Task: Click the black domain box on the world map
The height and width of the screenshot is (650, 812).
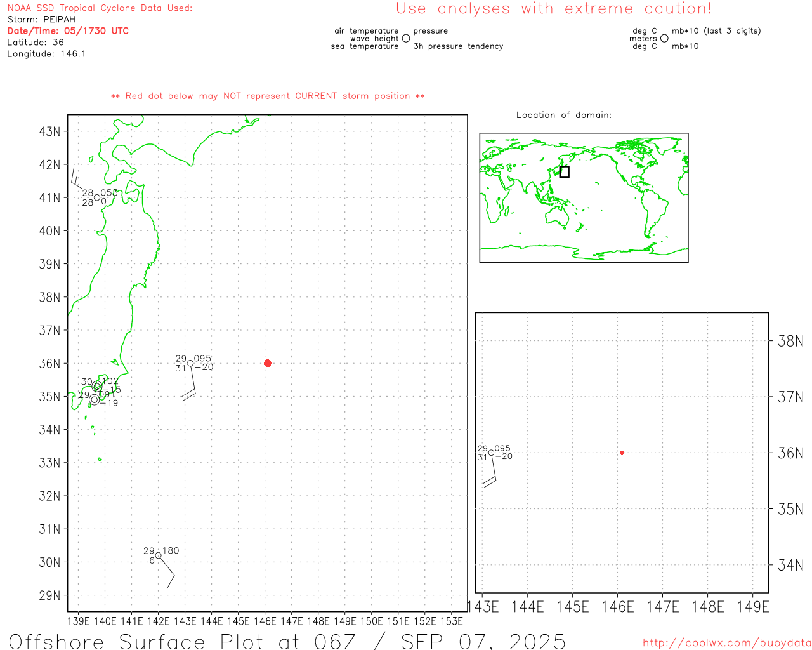Action: (x=564, y=172)
